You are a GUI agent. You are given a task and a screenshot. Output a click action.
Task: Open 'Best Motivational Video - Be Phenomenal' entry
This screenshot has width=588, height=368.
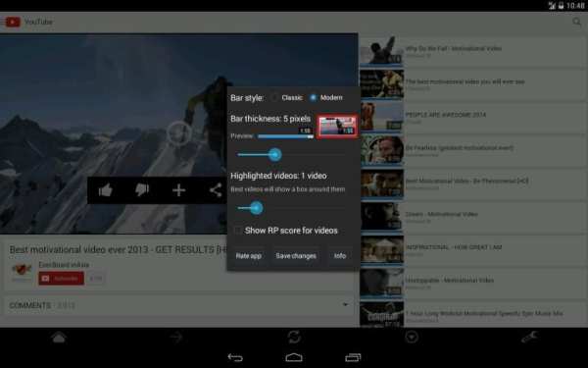pos(473,184)
